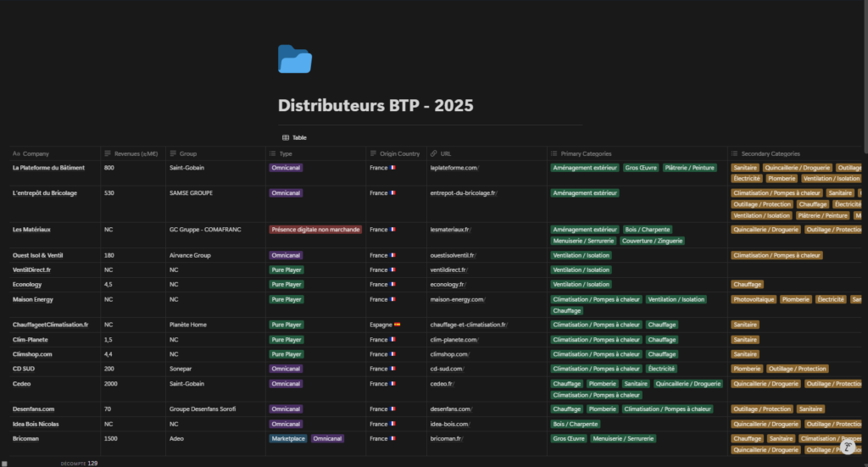Click the revenue value 2000
Viewport: 868px width, 467px height.
tap(111, 384)
